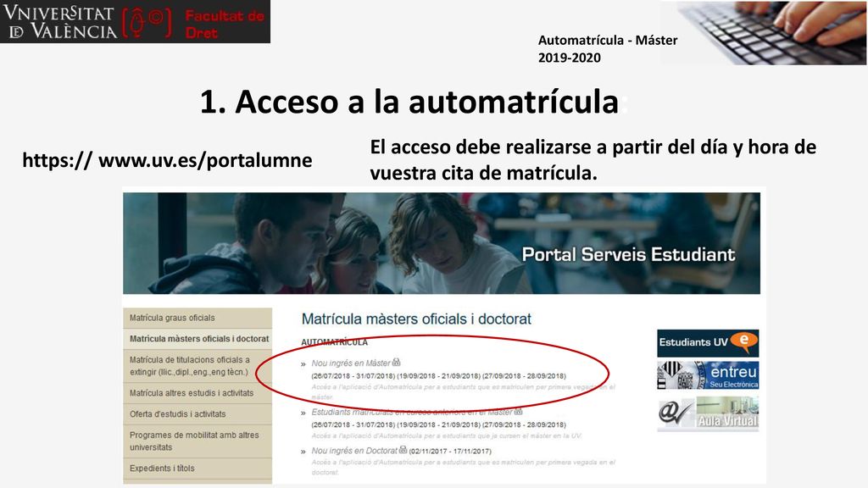Open Expedients i títols menu item

click(198, 468)
